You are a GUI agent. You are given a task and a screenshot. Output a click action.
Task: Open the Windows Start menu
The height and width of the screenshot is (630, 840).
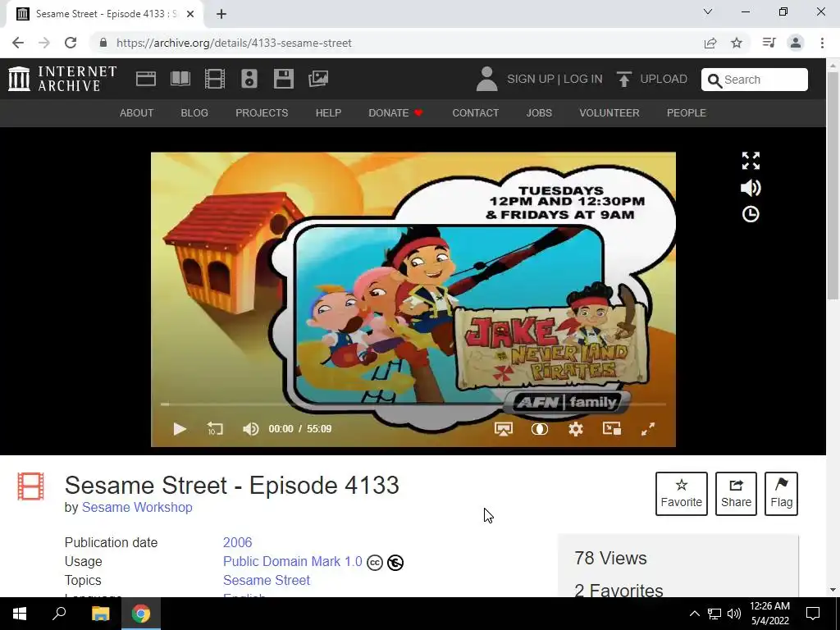coord(20,614)
